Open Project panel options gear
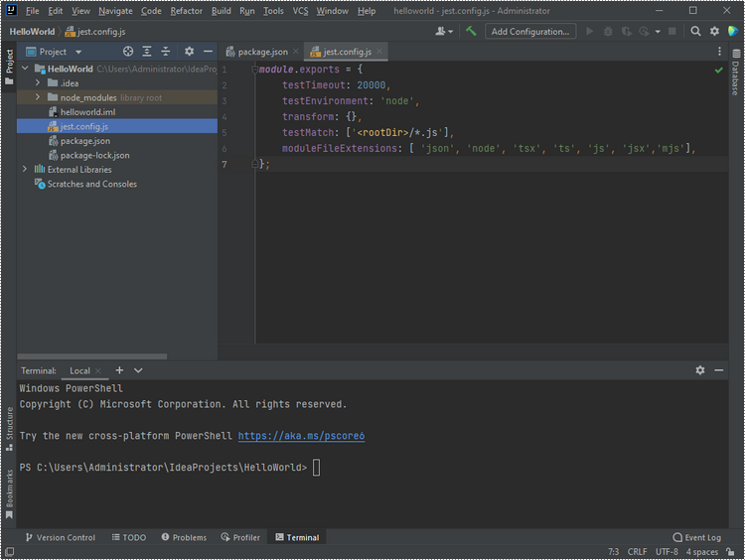 click(189, 52)
